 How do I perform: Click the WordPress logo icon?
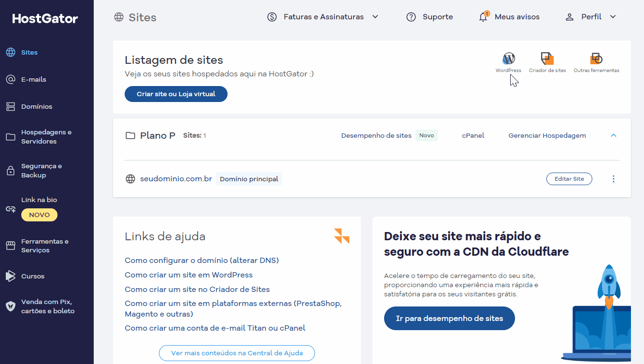click(x=508, y=58)
